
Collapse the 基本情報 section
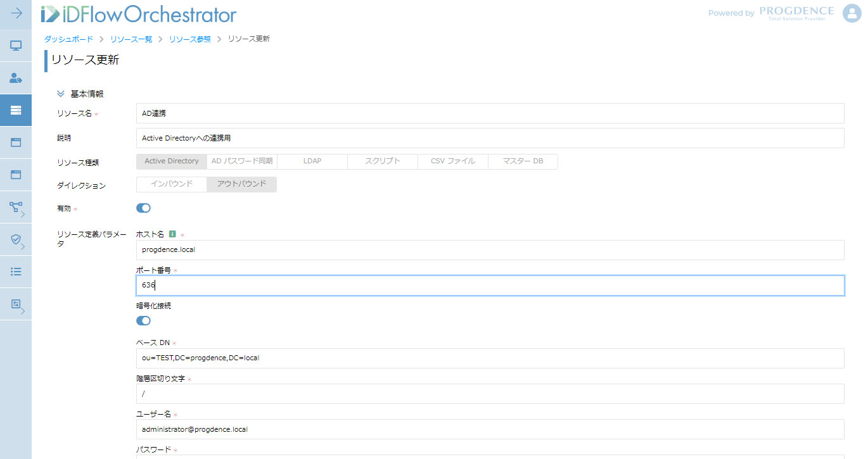[61, 94]
